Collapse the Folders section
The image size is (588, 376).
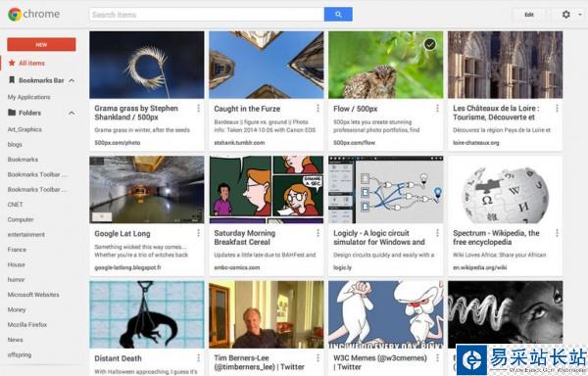coord(72,114)
